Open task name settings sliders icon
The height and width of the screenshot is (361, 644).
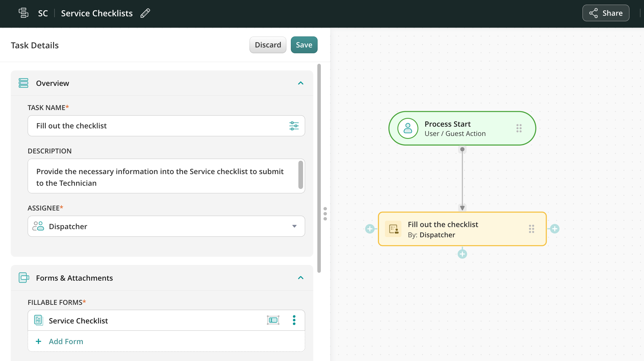pyautogui.click(x=294, y=126)
